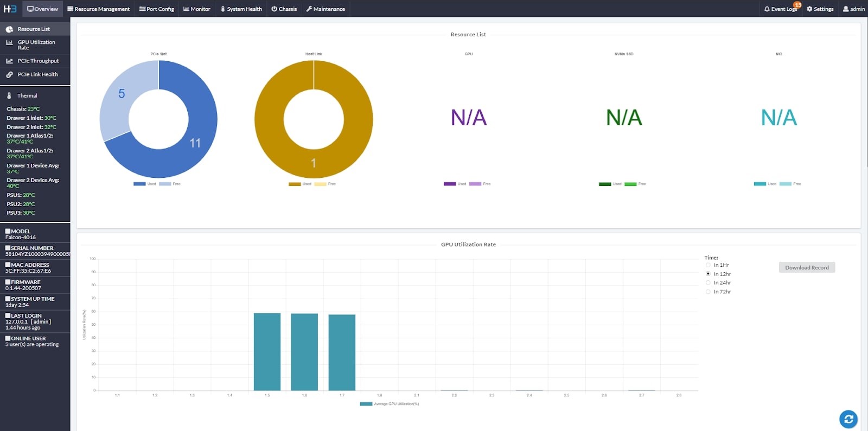Go to PCIe Link Health page
Viewport: 868px width, 431px height.
[x=35, y=74]
